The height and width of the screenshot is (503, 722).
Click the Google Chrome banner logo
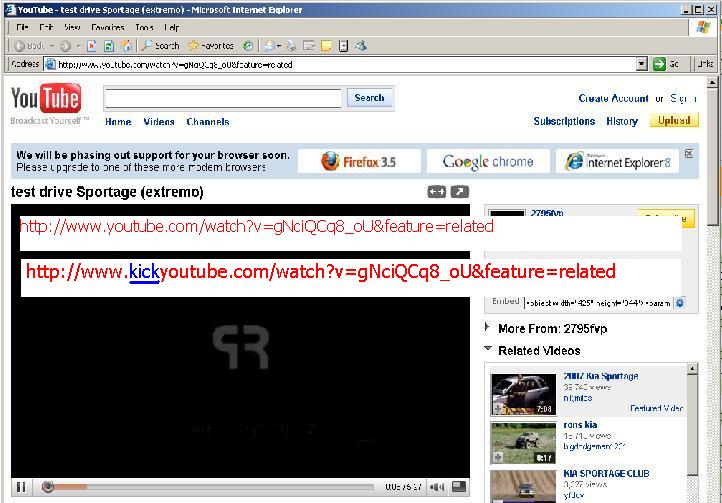click(x=488, y=161)
